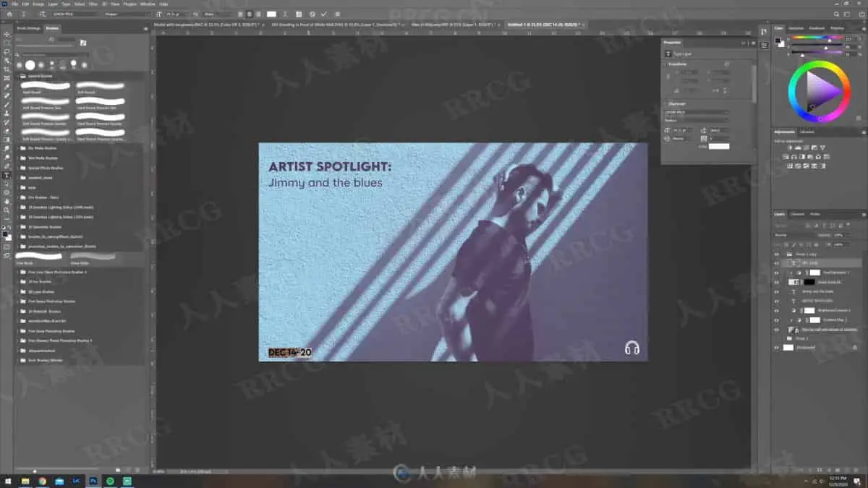
Task: Open the anti-aliasing dropdown in options bar
Action: (217, 14)
